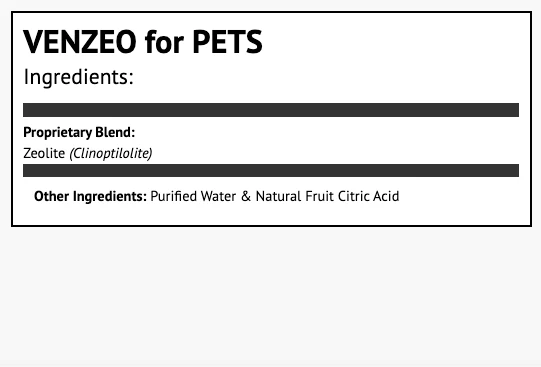Click the word 'for' in the title
Image resolution: width=541 pixels, height=367 pixels.
click(x=164, y=42)
